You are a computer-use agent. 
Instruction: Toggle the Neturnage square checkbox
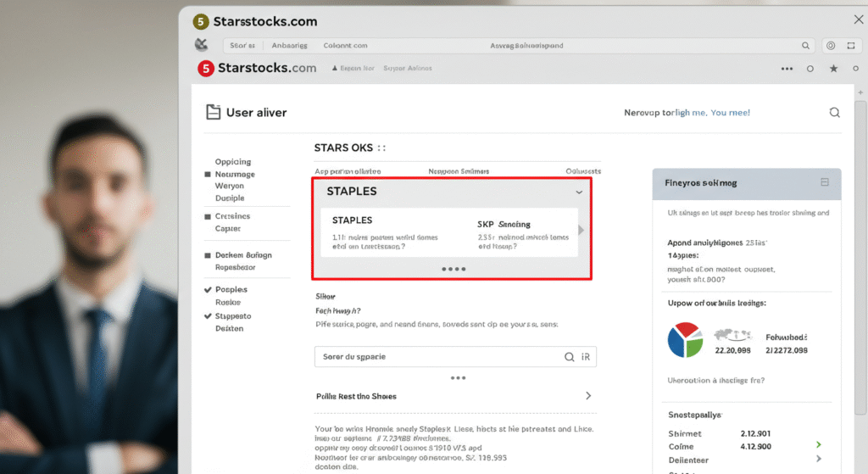[208, 175]
